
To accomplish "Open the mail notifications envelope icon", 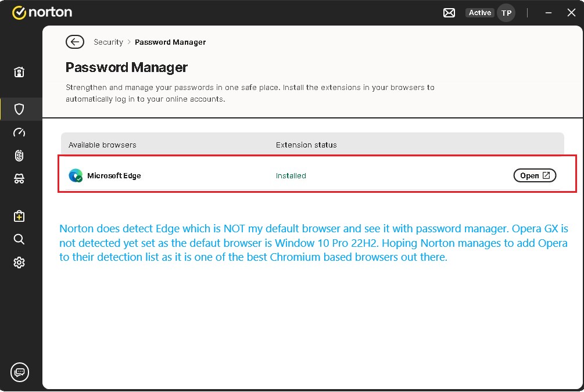I will tap(449, 13).
